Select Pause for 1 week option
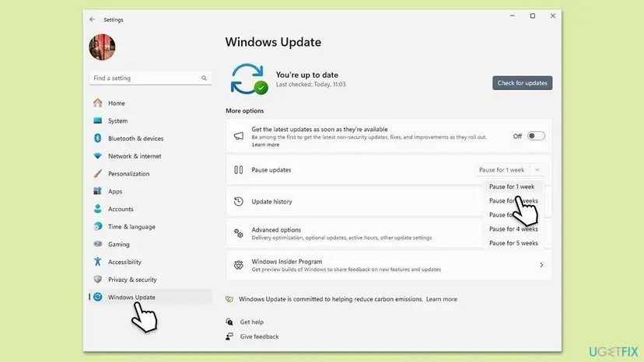 coord(513,186)
